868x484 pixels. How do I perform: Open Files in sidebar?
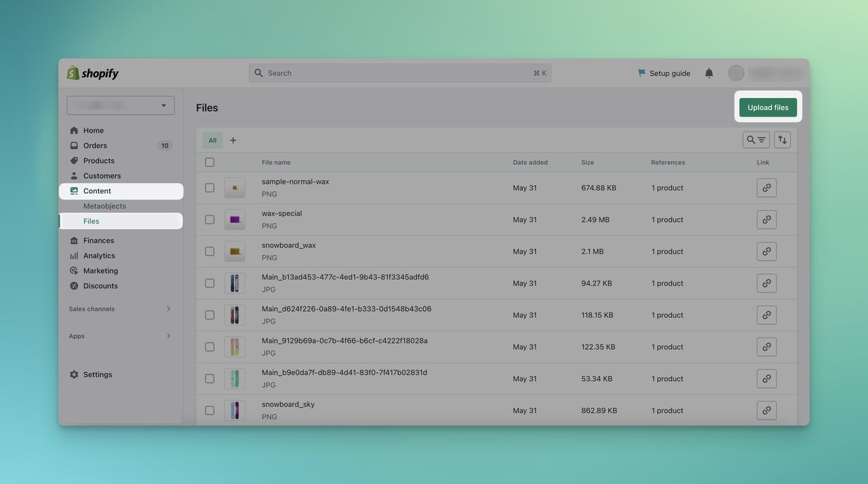pos(121,221)
